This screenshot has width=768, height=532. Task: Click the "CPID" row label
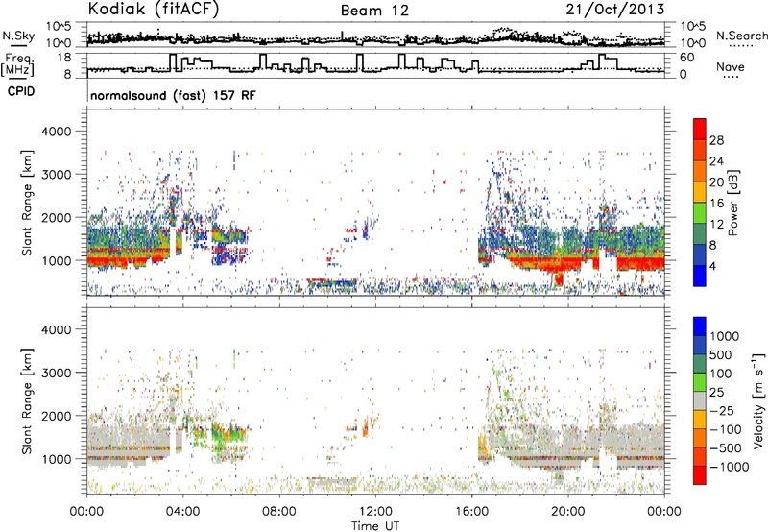click(x=21, y=91)
